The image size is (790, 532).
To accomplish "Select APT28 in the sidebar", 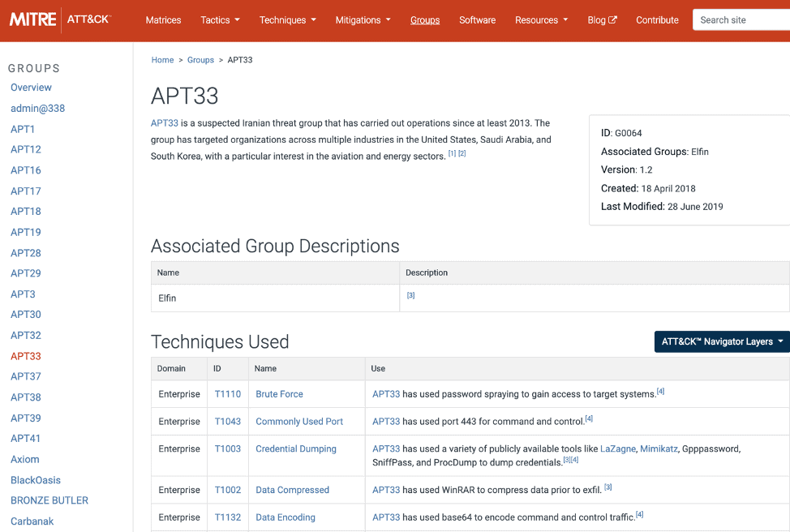I will (26, 253).
